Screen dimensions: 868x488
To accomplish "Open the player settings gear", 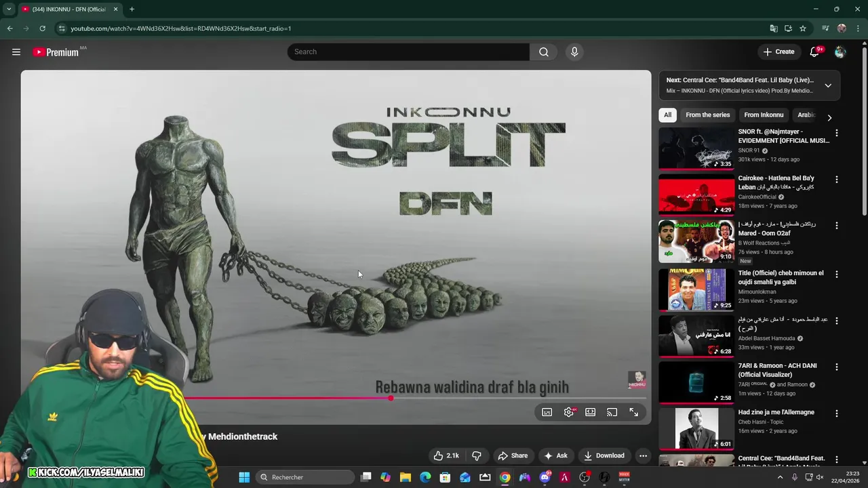I will [569, 412].
